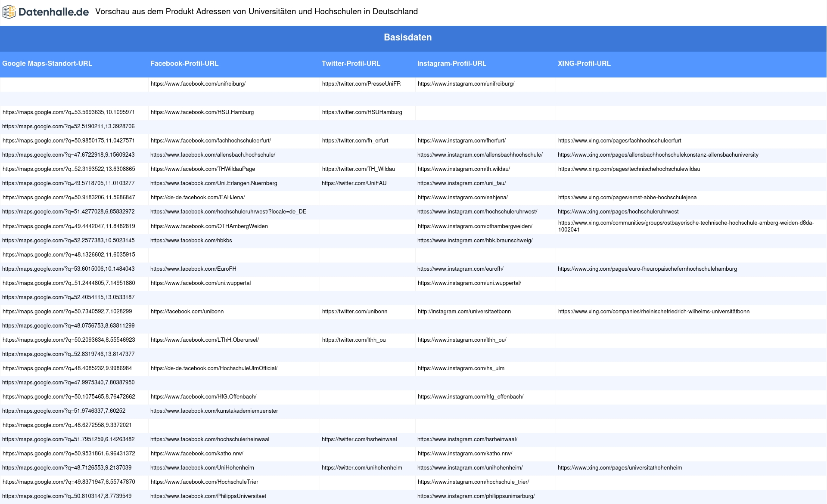
Task: Open the xing.com/pages/universitathohenheim link
Action: (620, 468)
